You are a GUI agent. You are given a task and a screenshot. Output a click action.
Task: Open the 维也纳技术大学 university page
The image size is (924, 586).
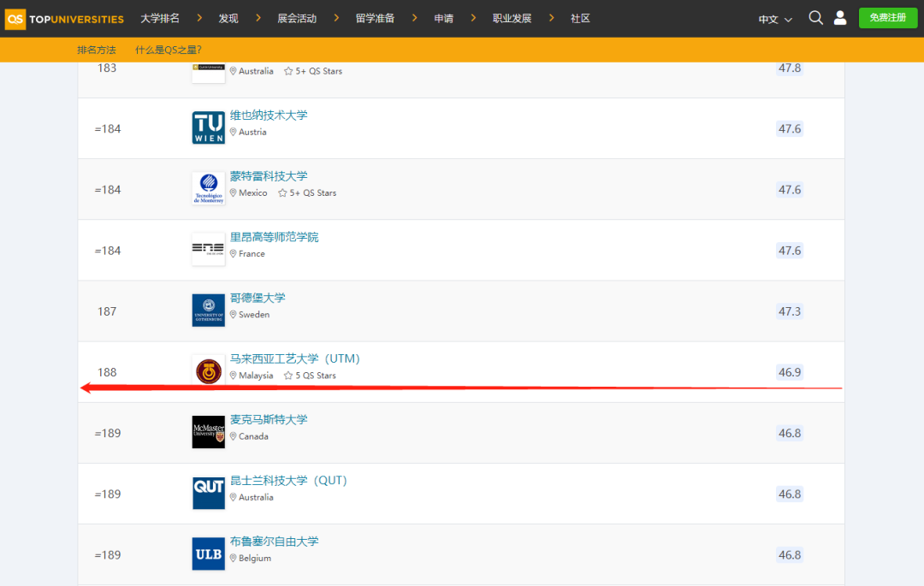(x=269, y=115)
